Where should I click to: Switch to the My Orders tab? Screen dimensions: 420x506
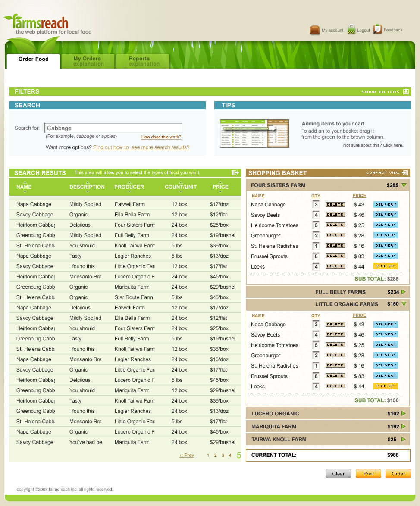coord(88,61)
